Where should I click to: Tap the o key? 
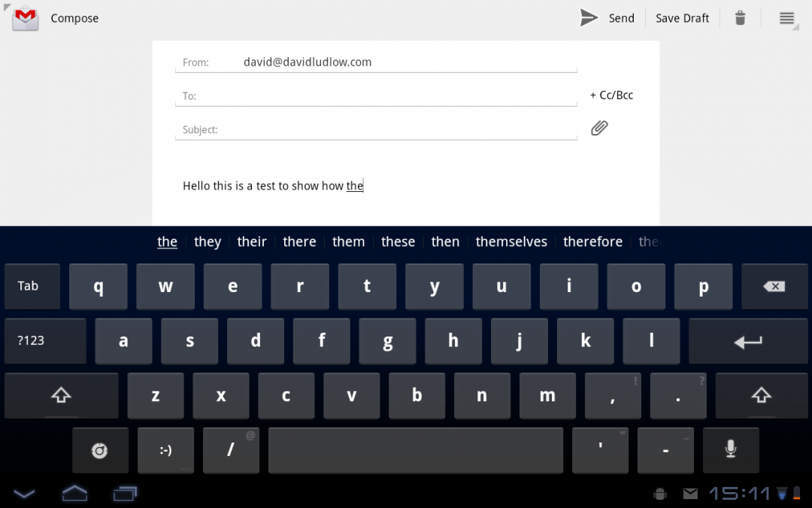(636, 286)
